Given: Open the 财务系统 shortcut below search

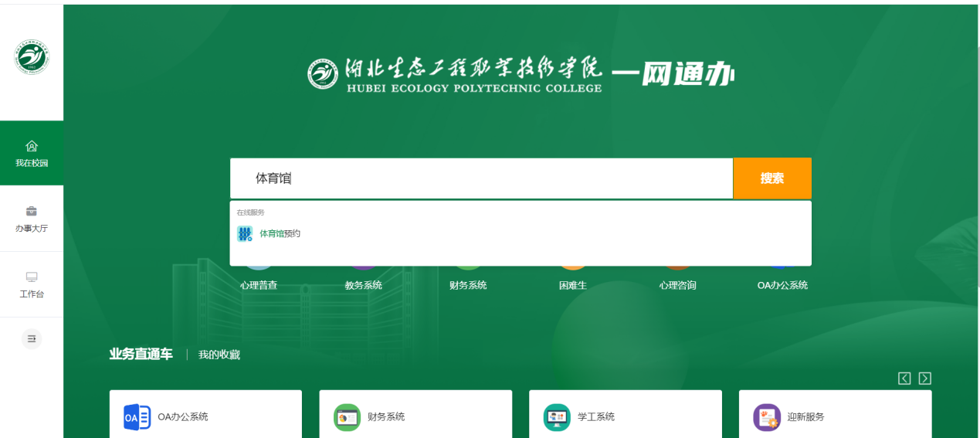Looking at the screenshot, I should [x=468, y=285].
